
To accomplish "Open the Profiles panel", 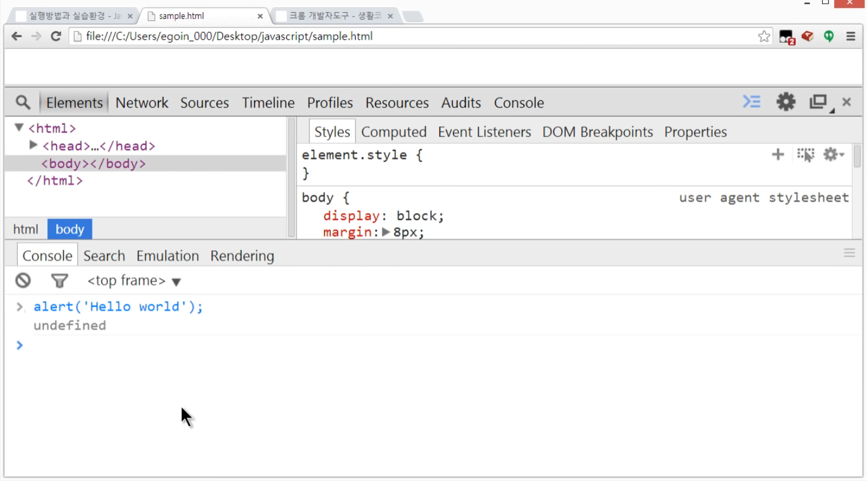I will (330, 102).
